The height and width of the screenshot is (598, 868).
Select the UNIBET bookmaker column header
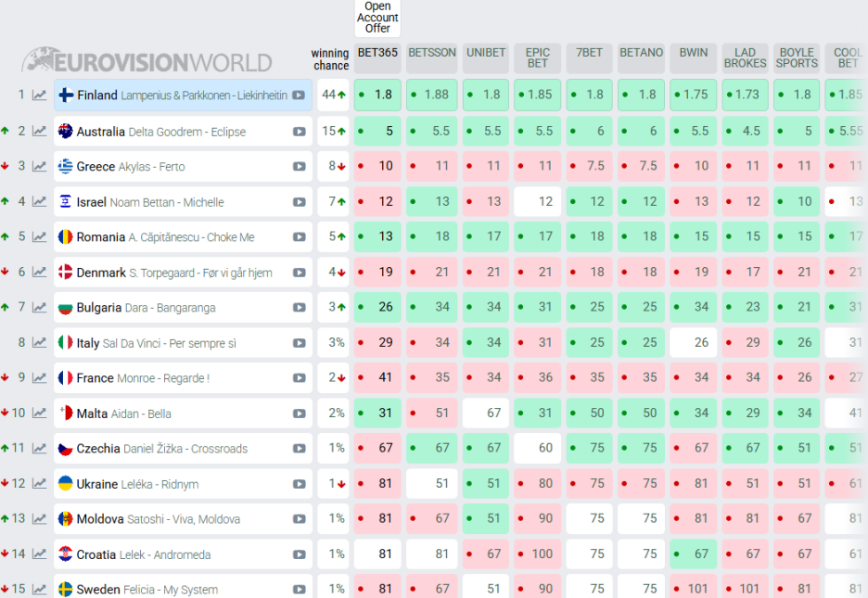(486, 58)
